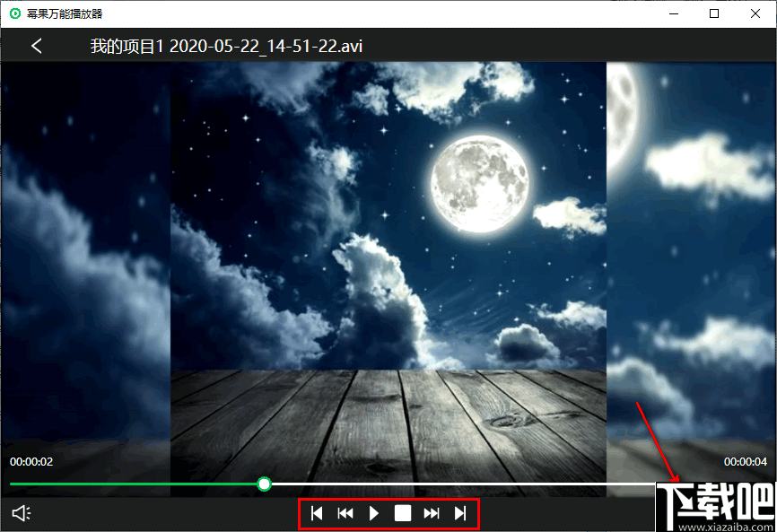The image size is (777, 532).
Task: Click the green app icon in title bar
Action: pyautogui.click(x=15, y=13)
